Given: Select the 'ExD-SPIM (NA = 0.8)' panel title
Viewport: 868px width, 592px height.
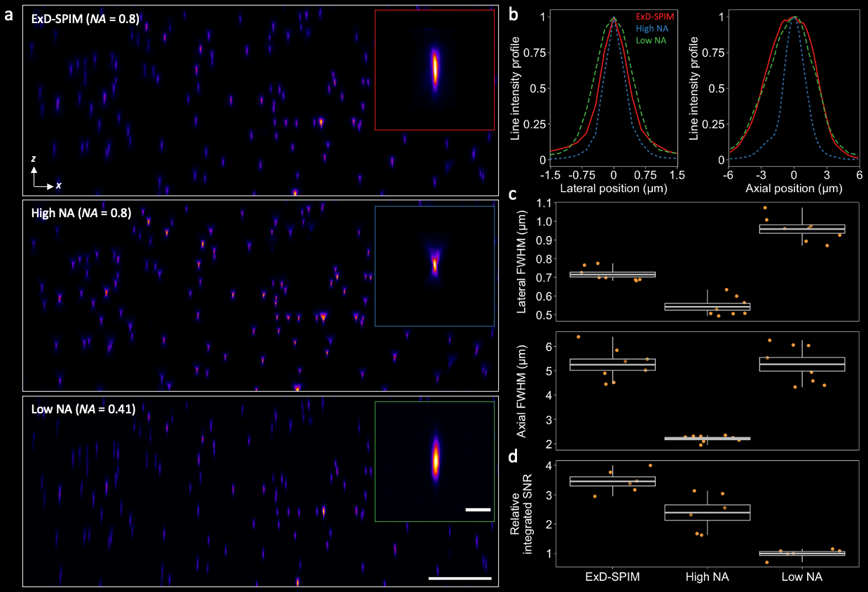Looking at the screenshot, I should (85, 20).
